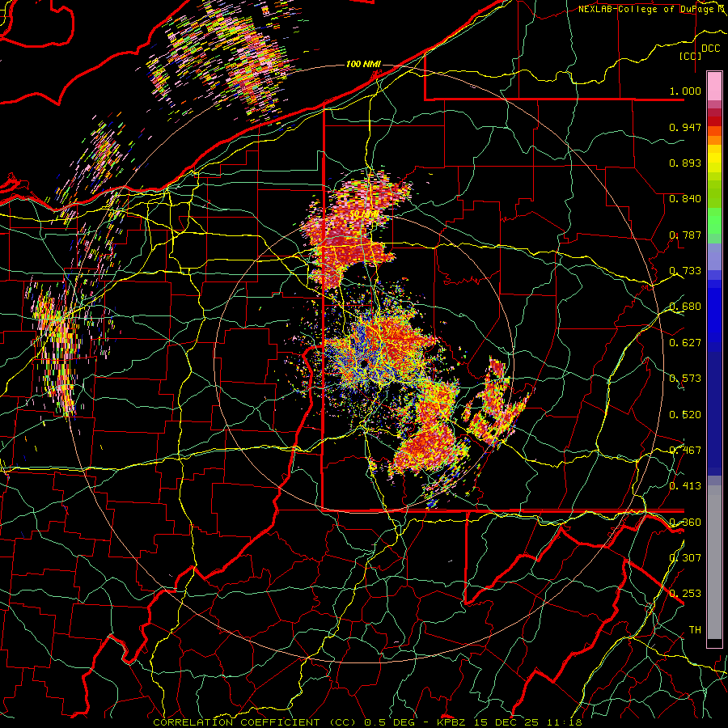Pick the lavender band of the color scale
This screenshot has width=728, height=728.
click(714, 256)
